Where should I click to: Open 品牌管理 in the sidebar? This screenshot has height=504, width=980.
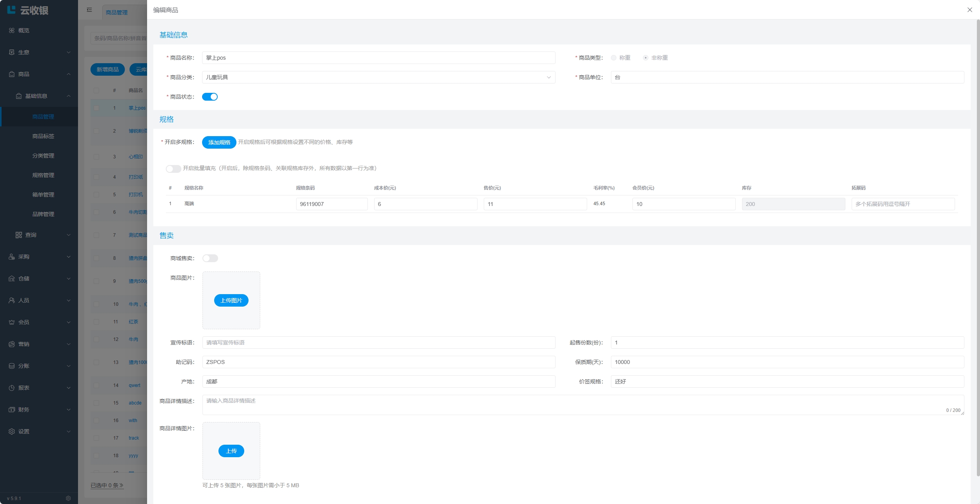click(x=43, y=214)
